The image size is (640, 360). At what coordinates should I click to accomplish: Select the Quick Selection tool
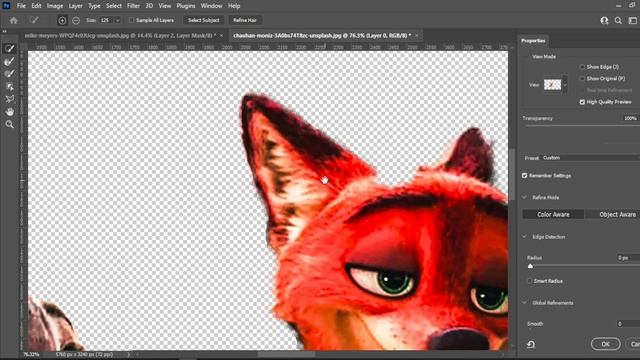pyautogui.click(x=9, y=49)
